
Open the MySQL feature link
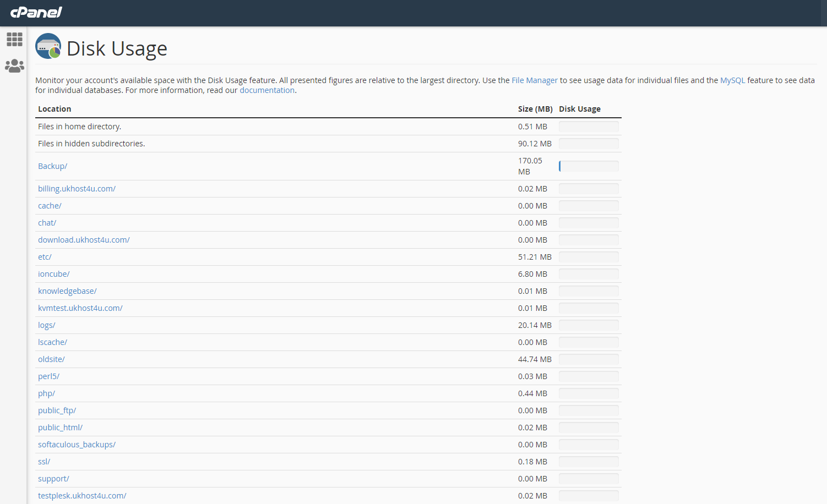732,80
